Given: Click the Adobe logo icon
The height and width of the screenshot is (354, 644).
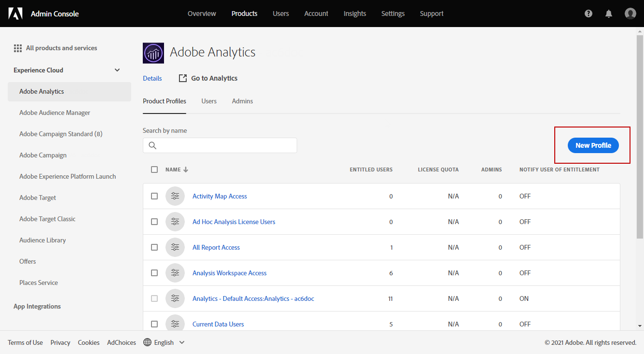Looking at the screenshot, I should [15, 14].
